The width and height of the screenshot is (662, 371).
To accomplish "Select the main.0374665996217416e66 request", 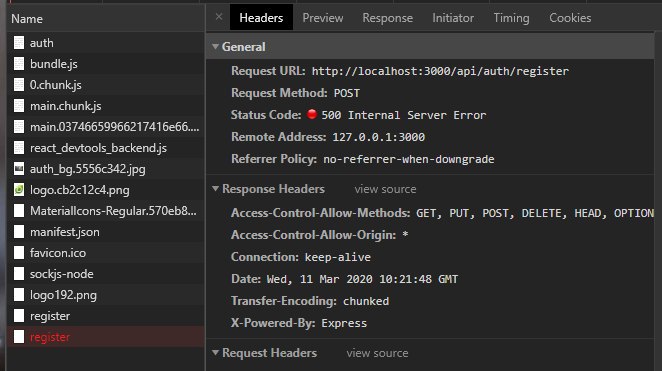I will pyautogui.click(x=106, y=127).
